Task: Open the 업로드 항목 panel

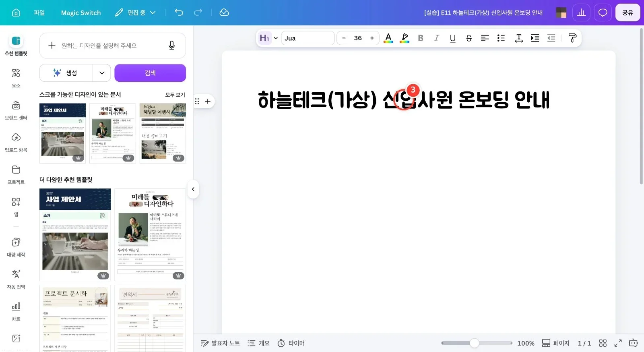Action: [16, 142]
